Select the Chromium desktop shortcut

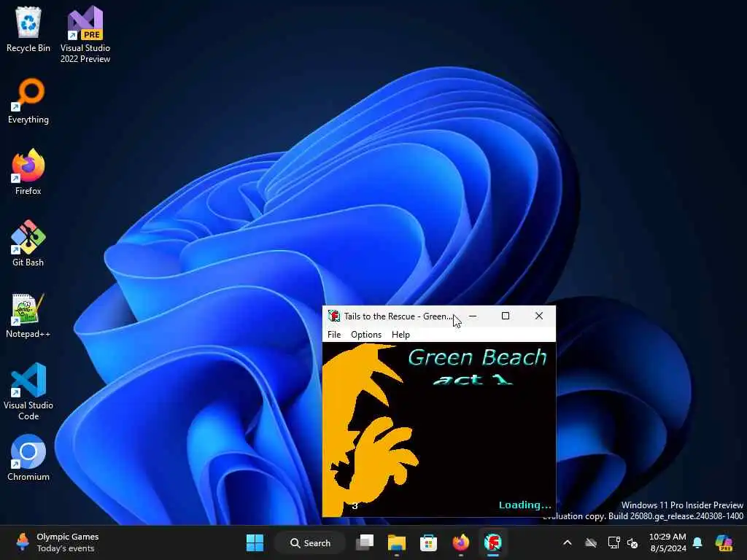click(x=28, y=458)
